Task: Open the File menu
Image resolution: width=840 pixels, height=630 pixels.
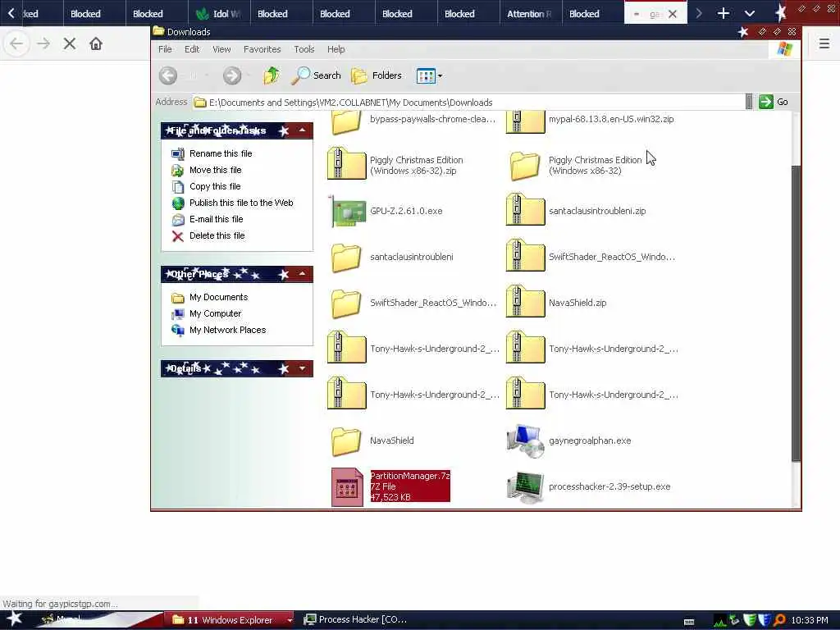Action: coord(165,49)
